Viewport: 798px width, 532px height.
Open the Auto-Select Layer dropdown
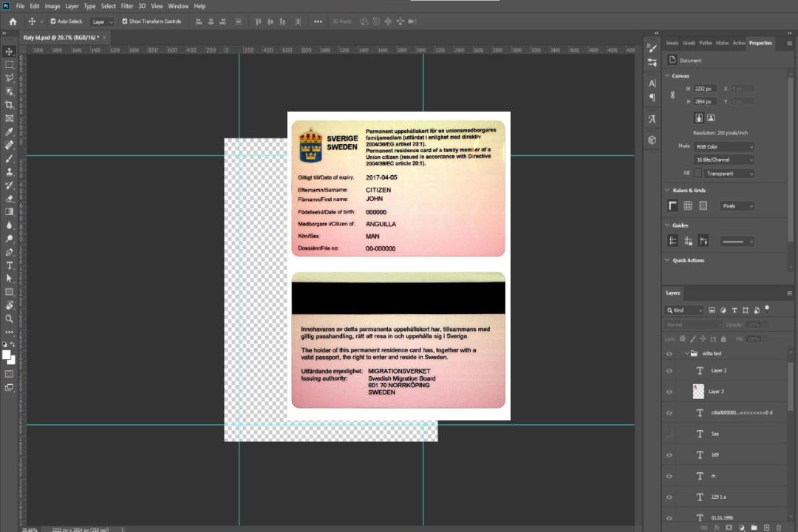point(102,21)
